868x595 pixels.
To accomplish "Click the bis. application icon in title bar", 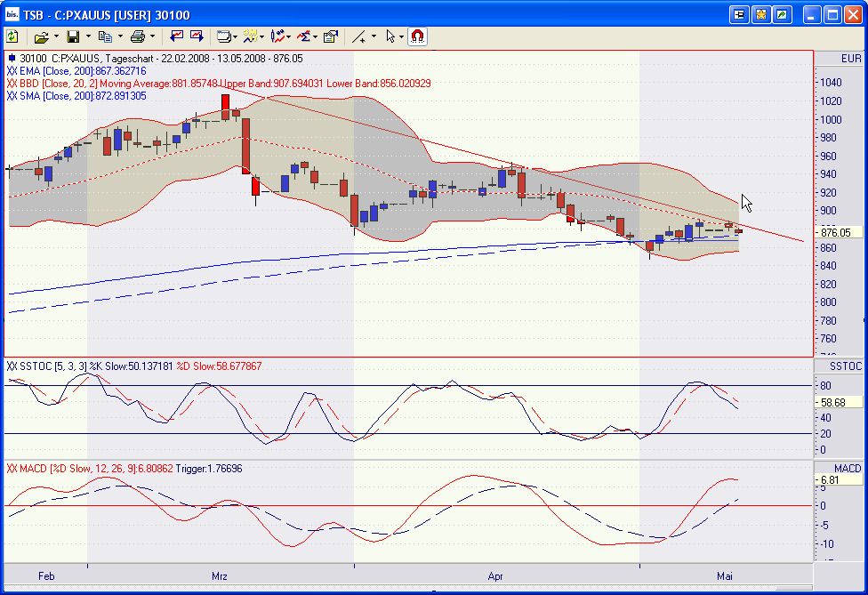I will pos(12,14).
